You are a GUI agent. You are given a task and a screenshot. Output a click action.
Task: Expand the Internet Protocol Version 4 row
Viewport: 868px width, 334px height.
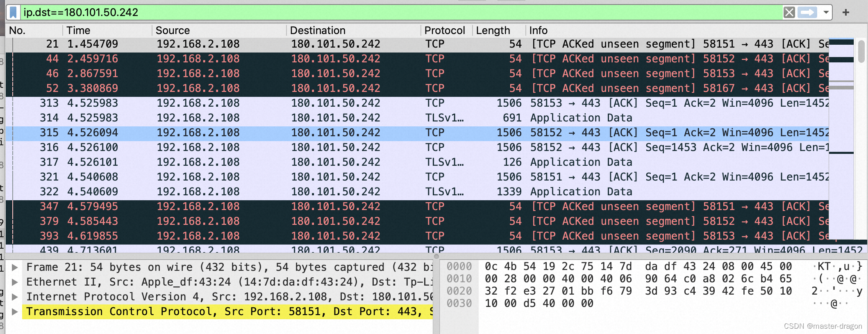click(15, 297)
